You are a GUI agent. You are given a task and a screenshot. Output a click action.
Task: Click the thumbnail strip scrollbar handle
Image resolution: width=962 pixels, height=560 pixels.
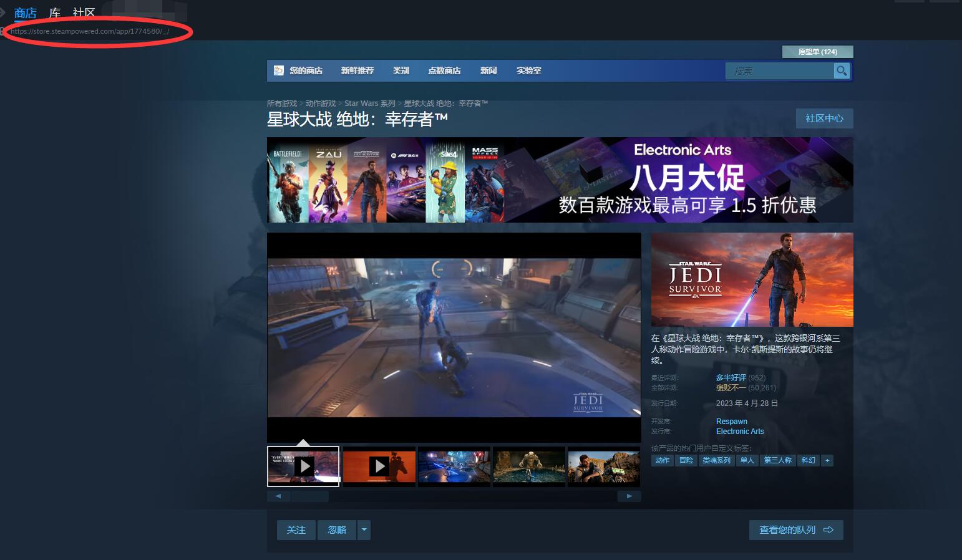(x=310, y=496)
